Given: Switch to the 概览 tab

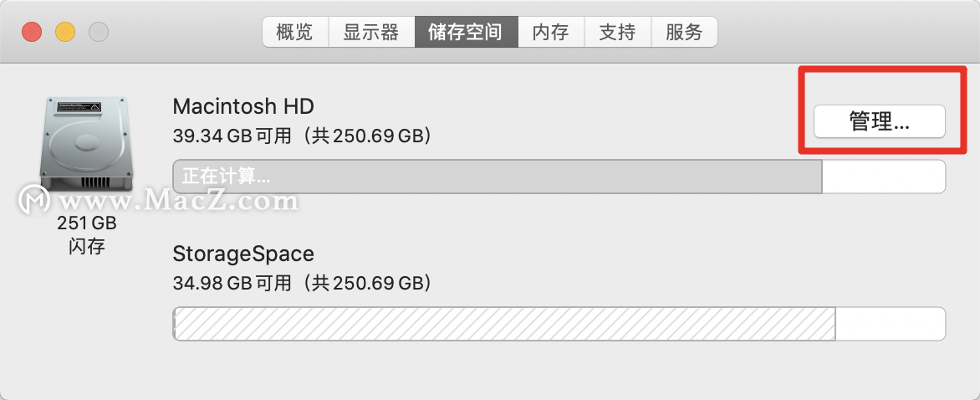Looking at the screenshot, I should (295, 32).
